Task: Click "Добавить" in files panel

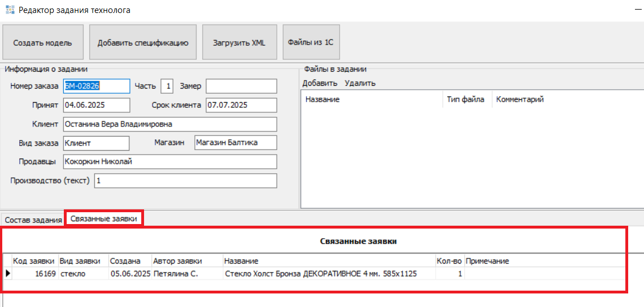Action: (x=320, y=84)
